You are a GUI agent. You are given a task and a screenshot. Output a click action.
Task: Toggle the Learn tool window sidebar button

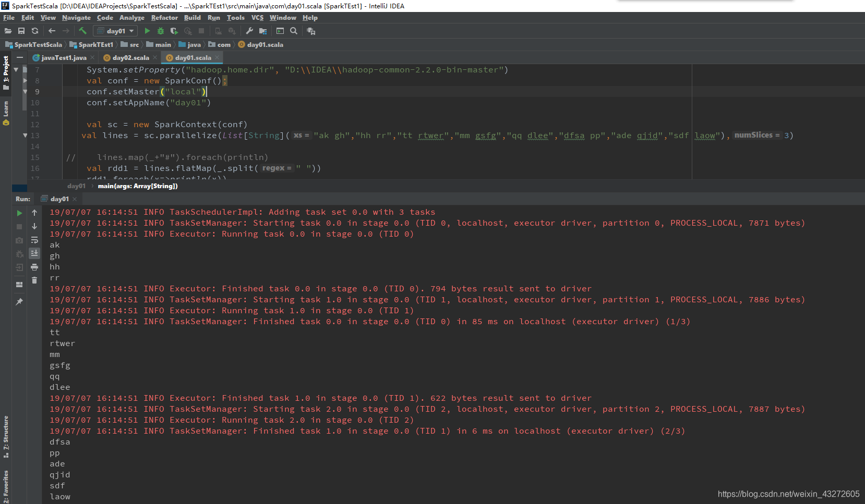(x=6, y=113)
